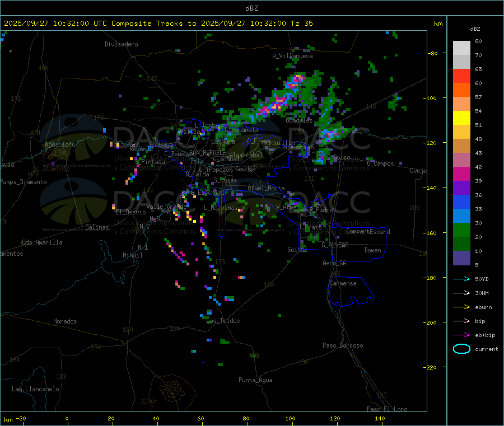Click the 'R_Padre' map label
Image resolution: width=504 pixels, height=426 pixels.
[321, 210]
